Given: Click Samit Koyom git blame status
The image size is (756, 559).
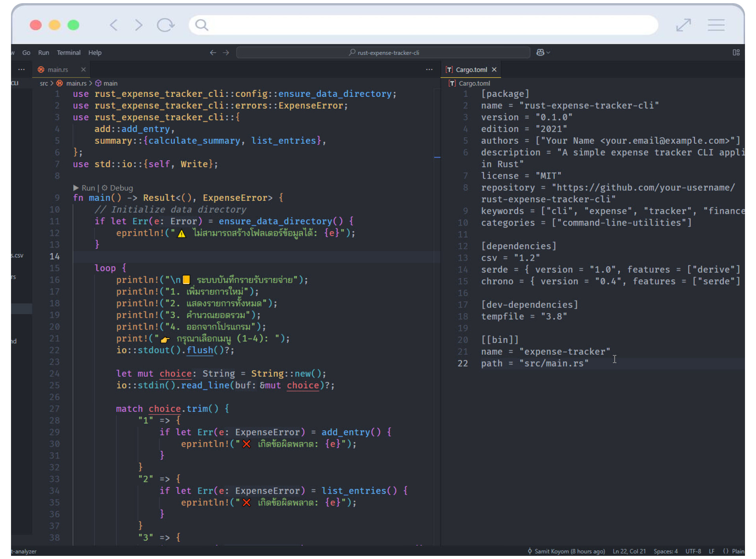Looking at the screenshot, I should [566, 552].
